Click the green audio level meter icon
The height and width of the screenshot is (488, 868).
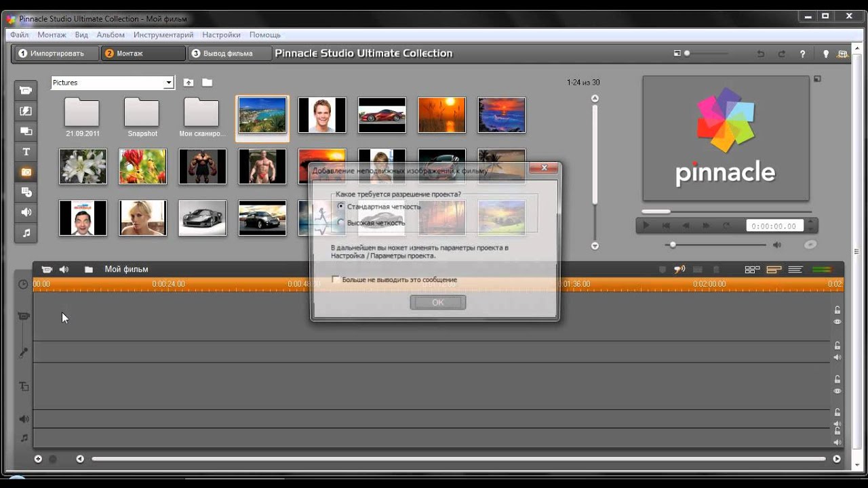(822, 269)
